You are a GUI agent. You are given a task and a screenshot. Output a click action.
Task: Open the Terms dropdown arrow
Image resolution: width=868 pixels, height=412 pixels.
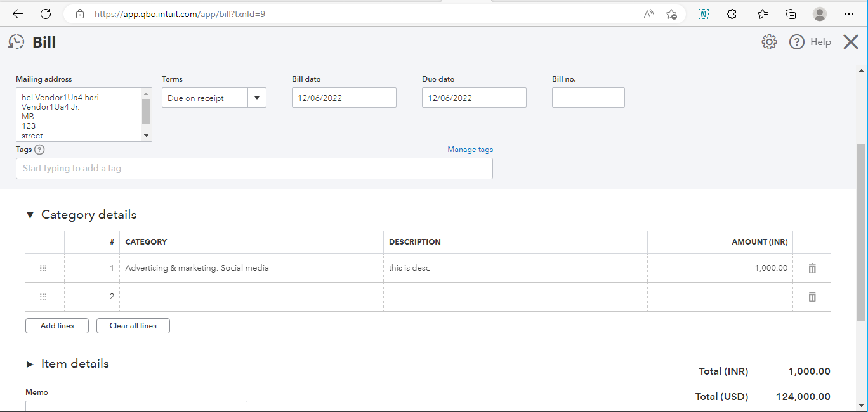coord(257,98)
